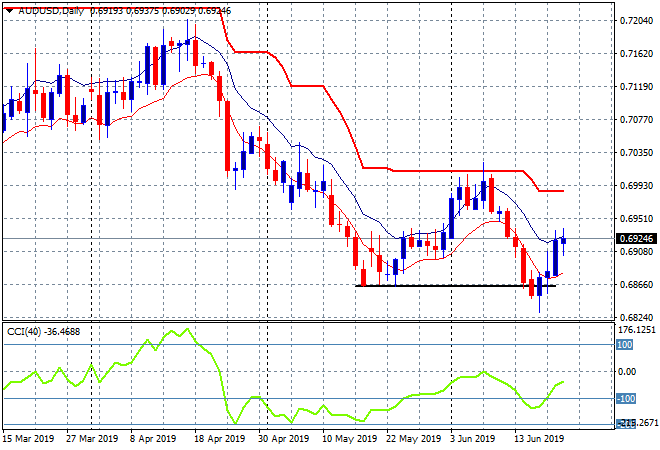This screenshot has width=660, height=450.
Task: Select the AUDUSD,Daily chart title text
Action: (51, 11)
